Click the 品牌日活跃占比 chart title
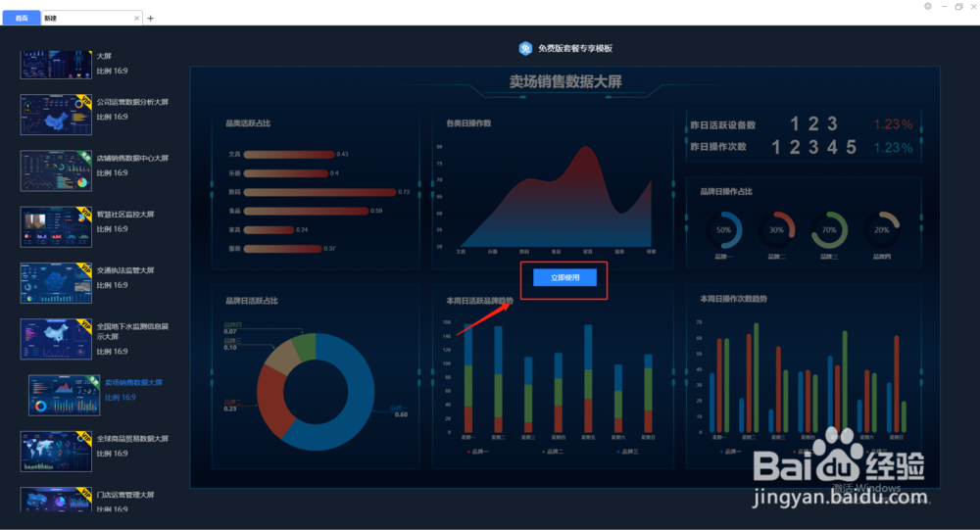The width and height of the screenshot is (980, 530). pyautogui.click(x=252, y=302)
